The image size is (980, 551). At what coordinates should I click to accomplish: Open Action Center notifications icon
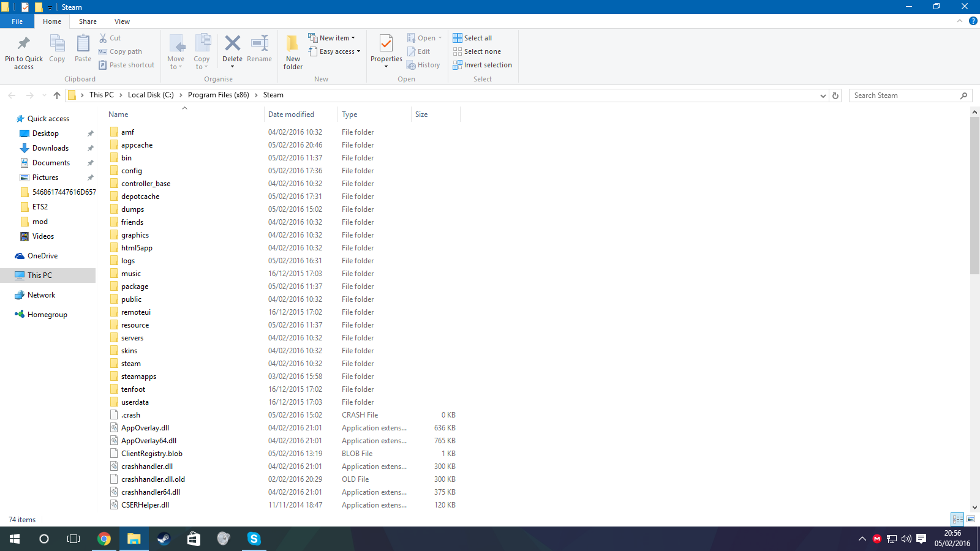pos(921,539)
